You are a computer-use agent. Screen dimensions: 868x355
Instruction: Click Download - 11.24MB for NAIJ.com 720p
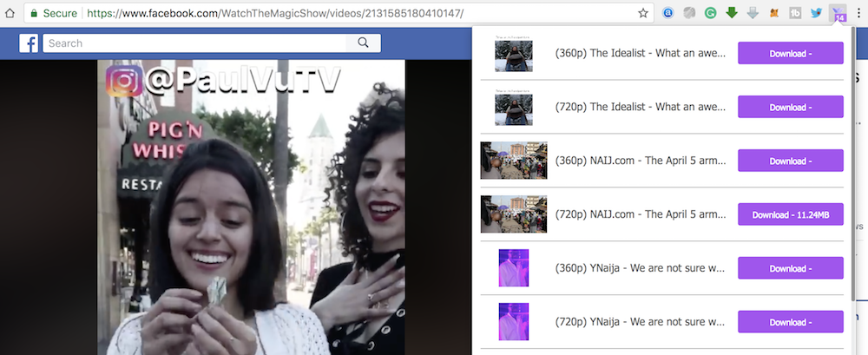coord(791,215)
